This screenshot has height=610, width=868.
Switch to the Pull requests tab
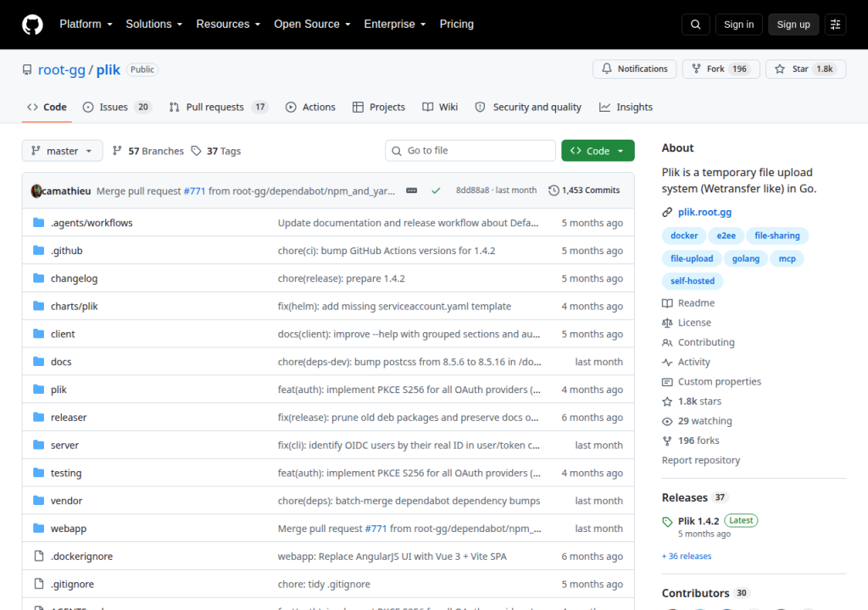[218, 107]
